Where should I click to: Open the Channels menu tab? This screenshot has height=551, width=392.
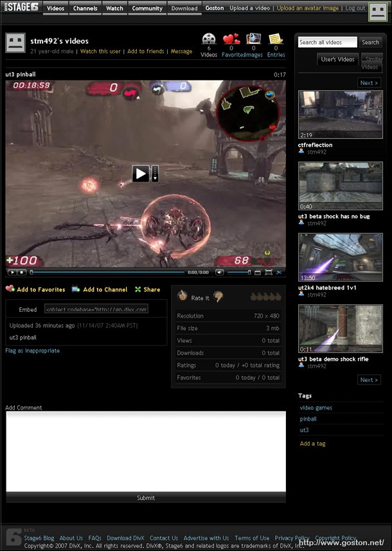pyautogui.click(x=85, y=8)
